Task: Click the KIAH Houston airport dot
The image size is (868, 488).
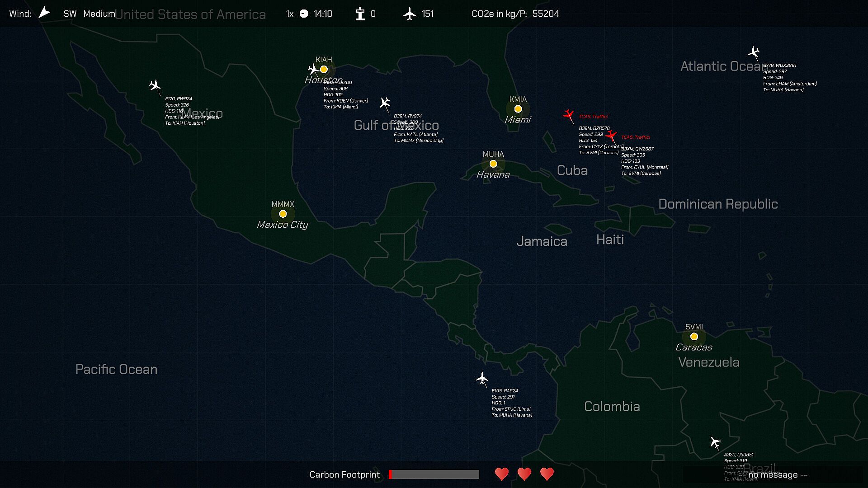Action: point(324,69)
